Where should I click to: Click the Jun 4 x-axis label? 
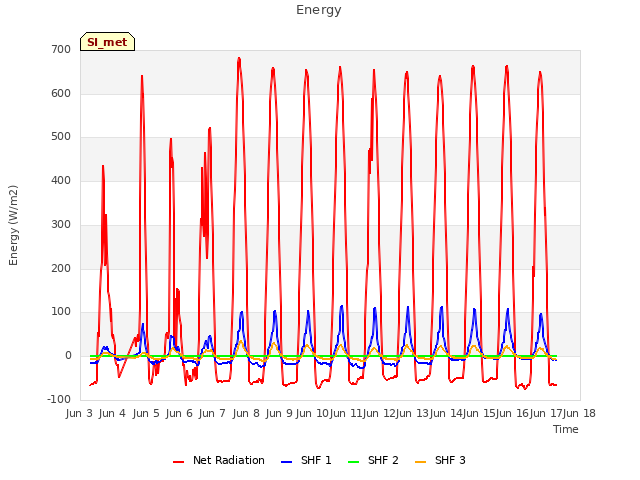(x=112, y=413)
